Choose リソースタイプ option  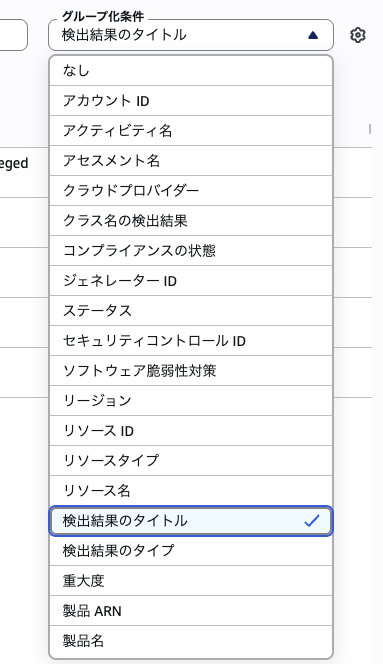(x=191, y=461)
